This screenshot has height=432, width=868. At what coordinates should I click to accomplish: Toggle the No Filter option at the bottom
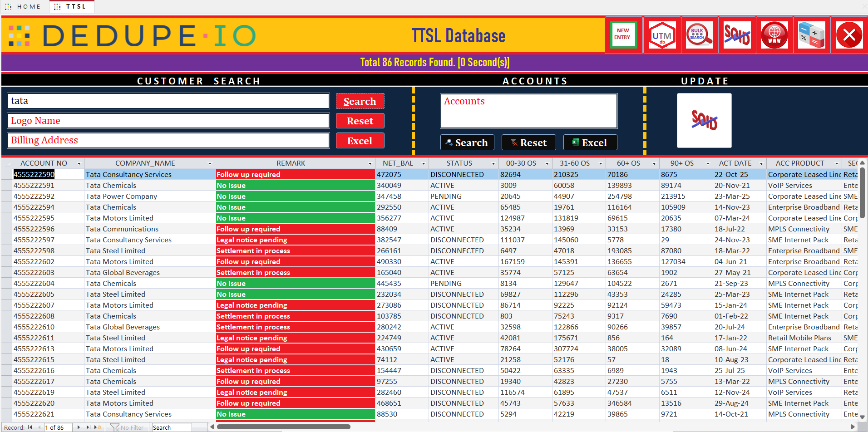pyautogui.click(x=128, y=427)
